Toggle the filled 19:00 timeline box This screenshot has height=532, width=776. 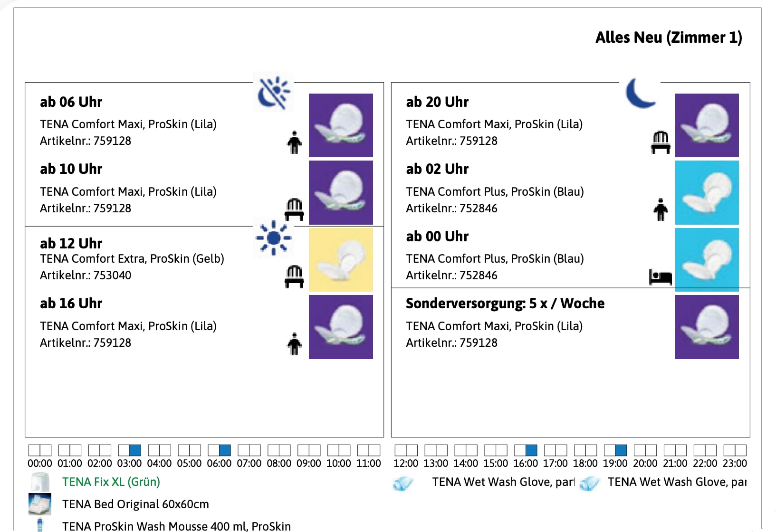[x=621, y=450]
